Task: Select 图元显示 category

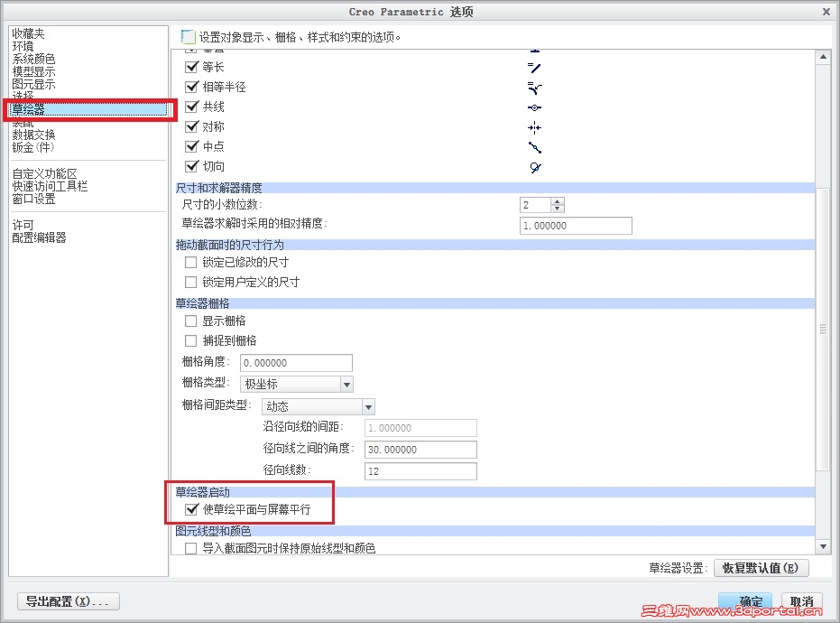Action: click(x=33, y=84)
